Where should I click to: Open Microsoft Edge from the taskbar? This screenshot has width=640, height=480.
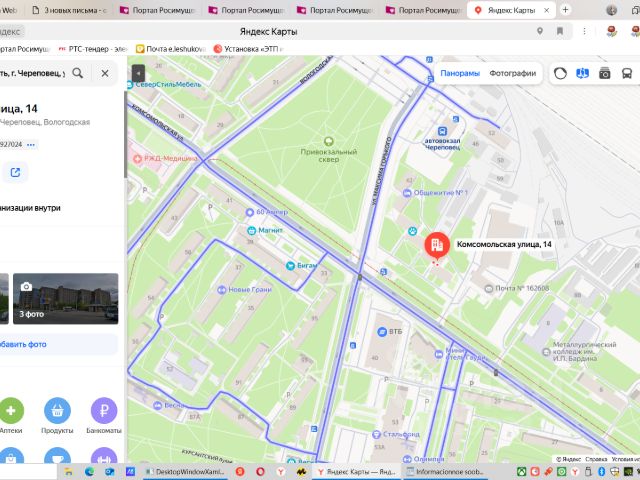[89, 472]
